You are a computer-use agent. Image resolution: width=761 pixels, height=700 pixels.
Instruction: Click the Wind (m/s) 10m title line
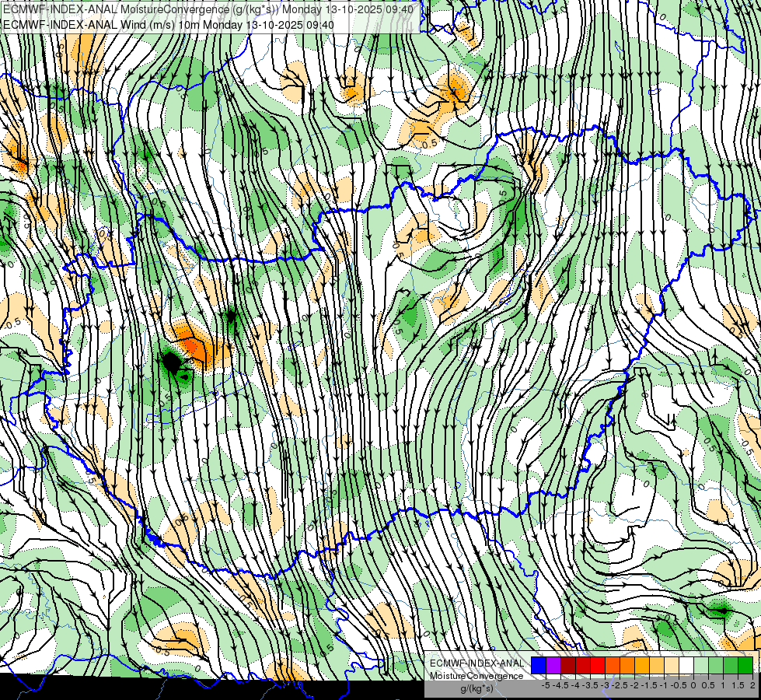click(169, 24)
